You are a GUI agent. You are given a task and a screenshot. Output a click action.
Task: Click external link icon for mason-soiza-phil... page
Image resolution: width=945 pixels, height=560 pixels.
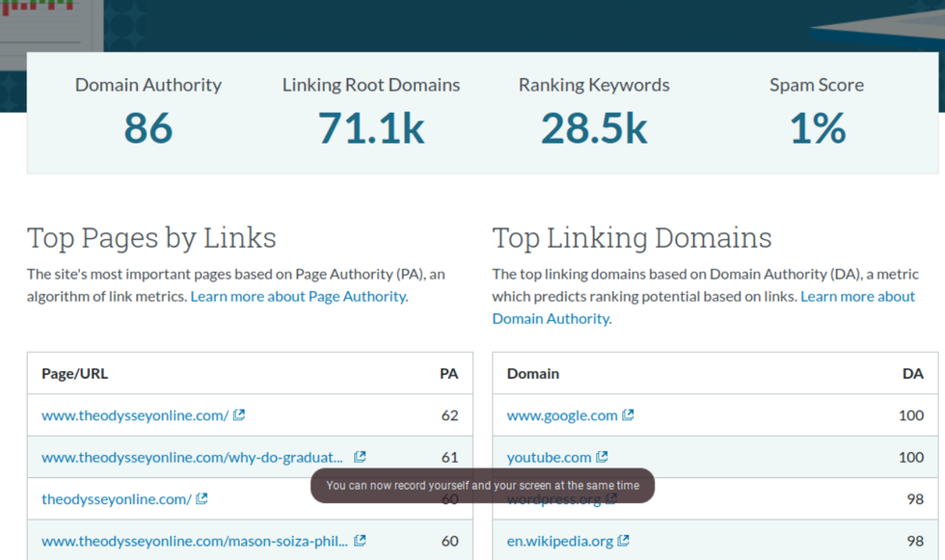(360, 541)
